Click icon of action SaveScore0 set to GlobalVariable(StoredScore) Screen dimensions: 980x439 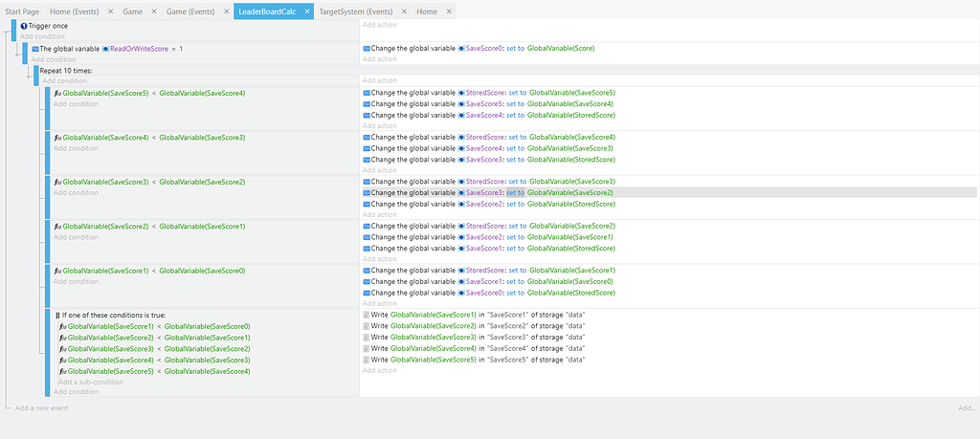(367, 293)
